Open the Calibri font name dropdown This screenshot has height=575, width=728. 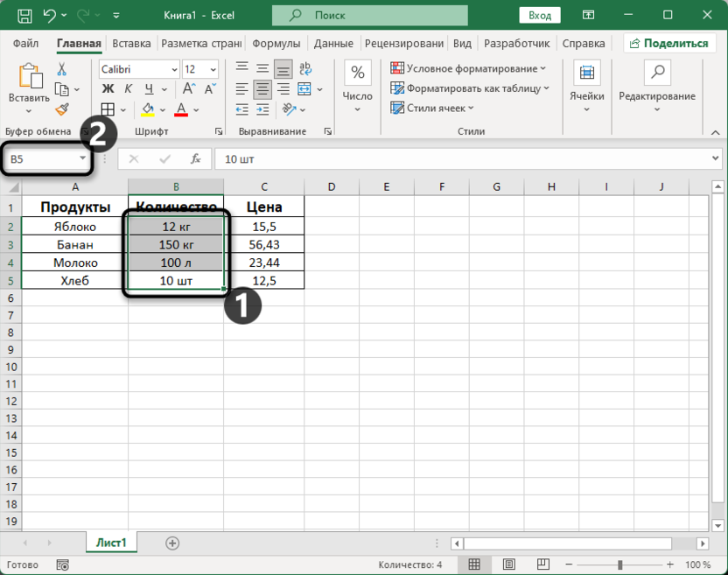coord(175,70)
